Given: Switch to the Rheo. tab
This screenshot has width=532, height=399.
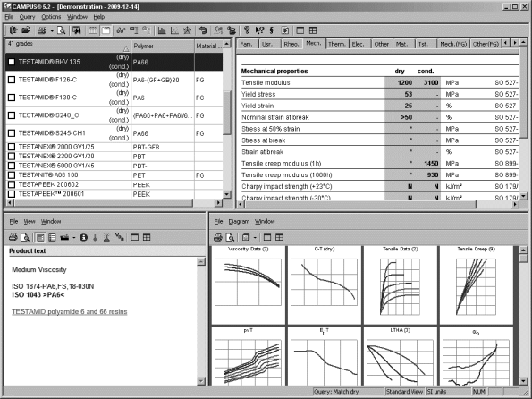Looking at the screenshot, I should [291, 44].
